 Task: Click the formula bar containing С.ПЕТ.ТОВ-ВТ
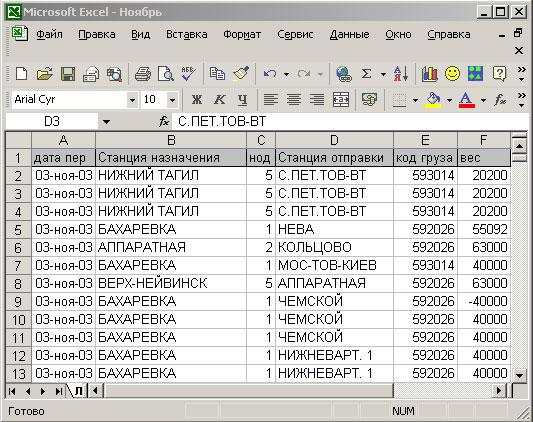[x=350, y=121]
